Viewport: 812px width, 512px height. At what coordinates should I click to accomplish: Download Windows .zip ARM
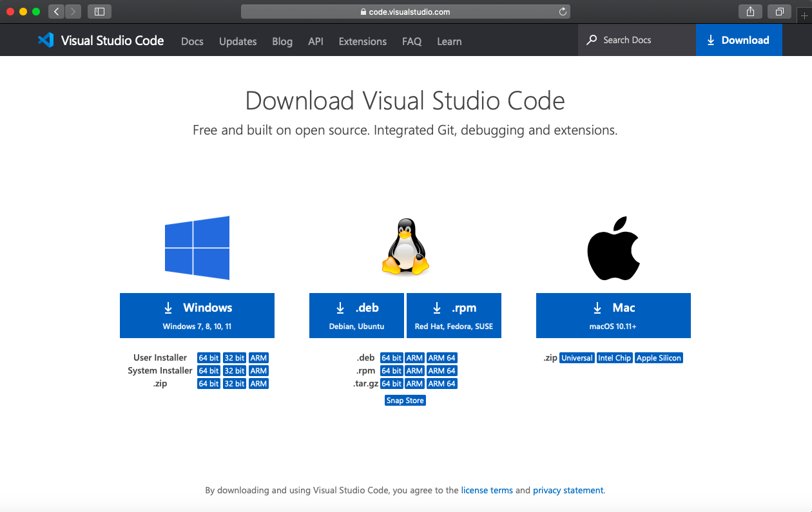pyautogui.click(x=258, y=384)
